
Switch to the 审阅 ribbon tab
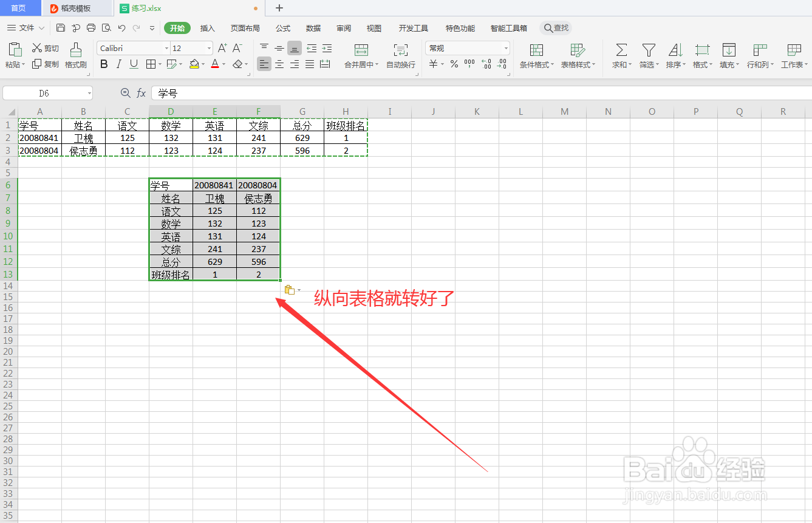tap(344, 28)
